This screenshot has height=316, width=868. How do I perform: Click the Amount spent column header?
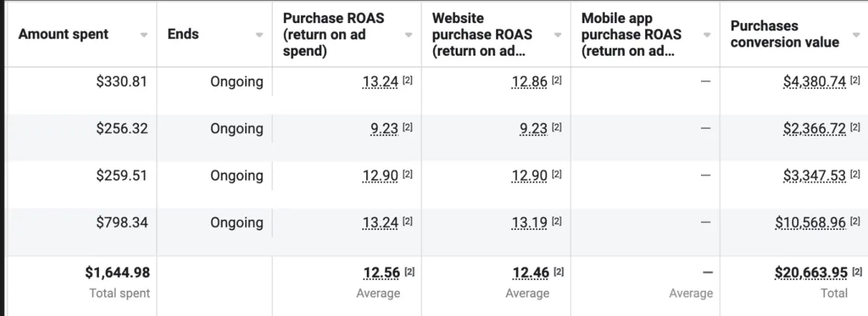(64, 34)
